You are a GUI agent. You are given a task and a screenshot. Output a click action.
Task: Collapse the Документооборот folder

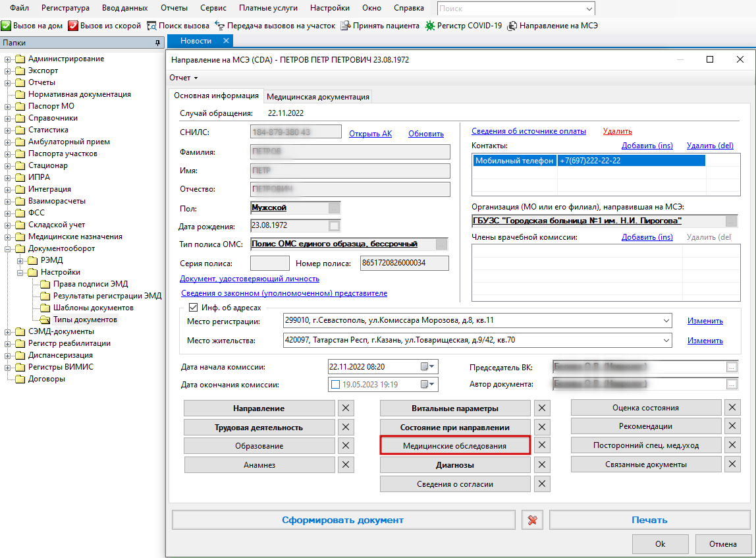click(8, 249)
